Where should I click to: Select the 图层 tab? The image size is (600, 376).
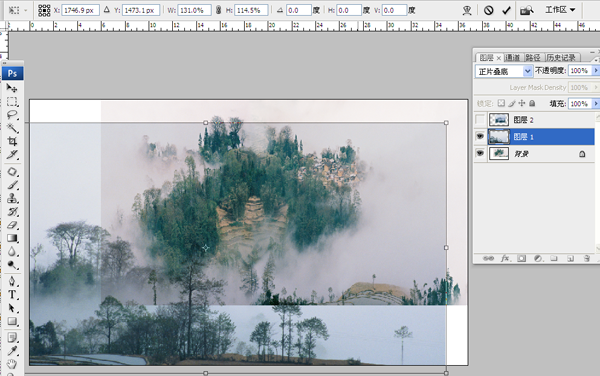click(486, 58)
